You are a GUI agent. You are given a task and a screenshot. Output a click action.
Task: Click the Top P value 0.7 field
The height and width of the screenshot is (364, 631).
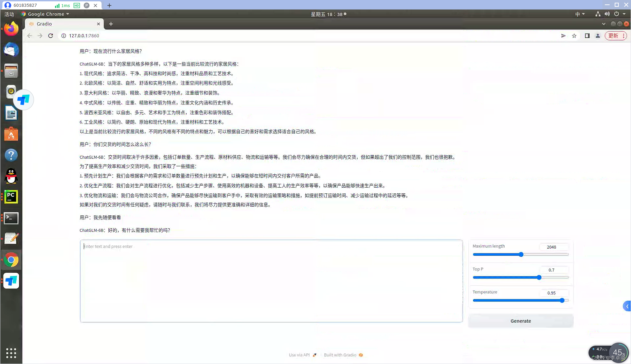click(x=554, y=270)
